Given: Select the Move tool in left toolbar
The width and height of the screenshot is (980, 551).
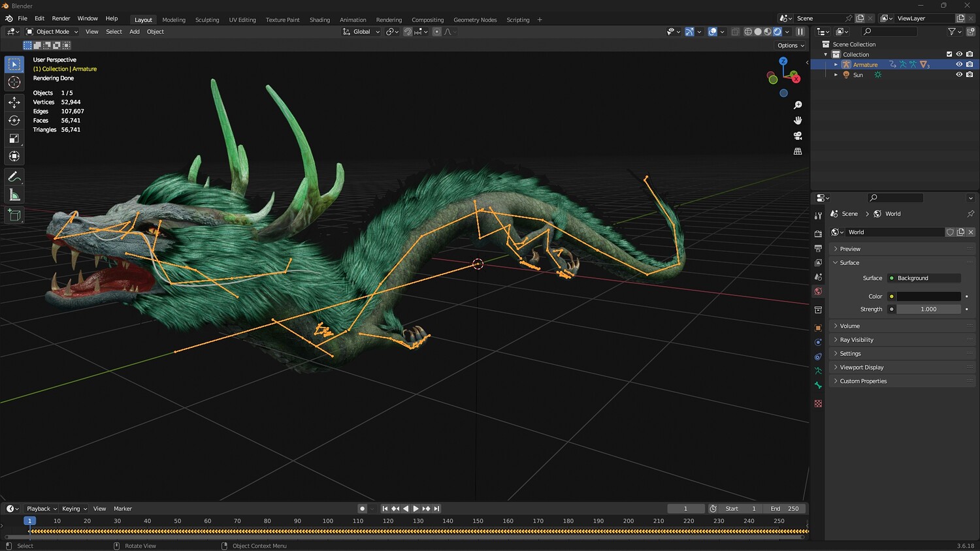Looking at the screenshot, I should point(14,102).
